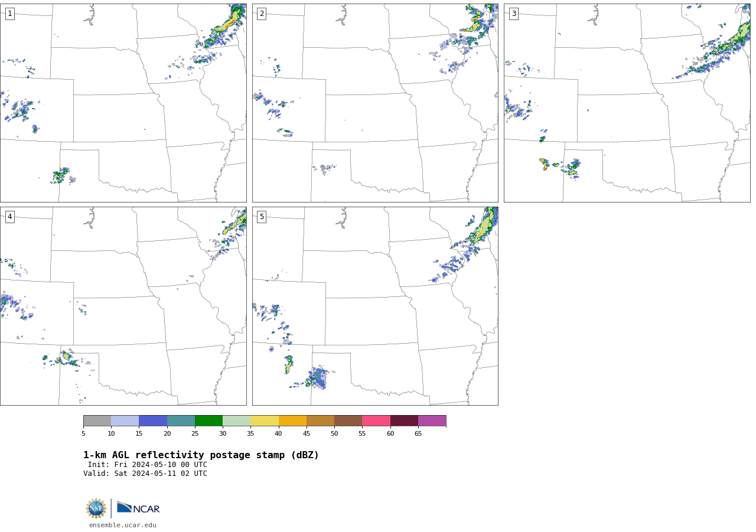Open ensemble member 1 reflectivity map

[x=123, y=103]
